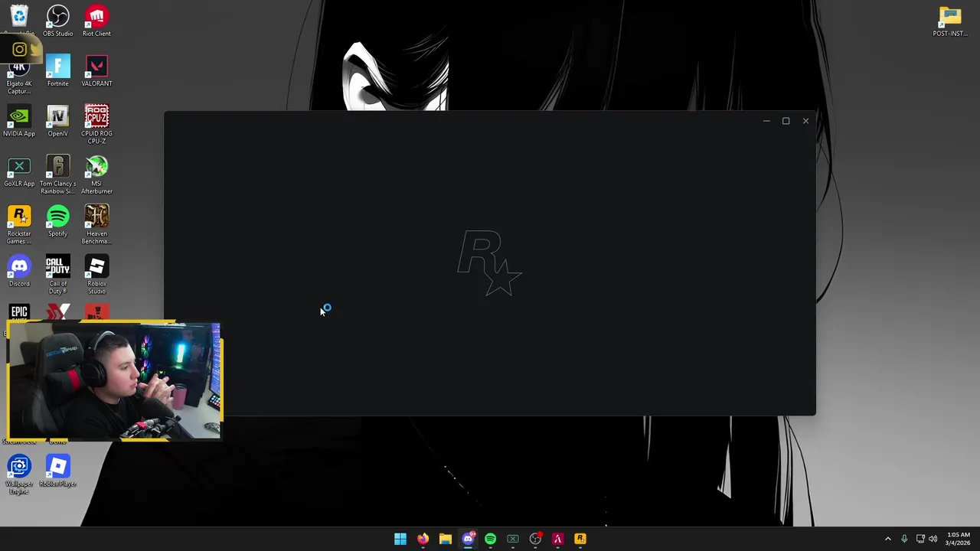Select the Roblox Studio desktop icon
Viewport: 980px width, 551px height.
[96, 275]
